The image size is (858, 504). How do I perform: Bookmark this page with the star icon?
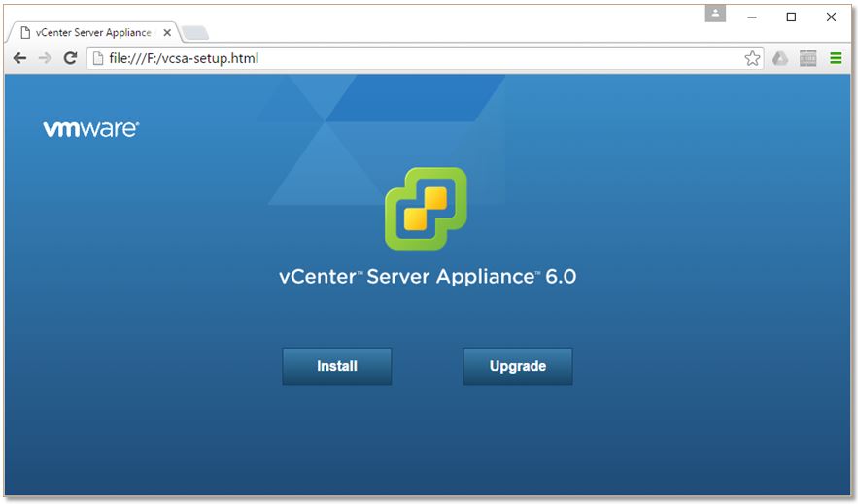(752, 58)
